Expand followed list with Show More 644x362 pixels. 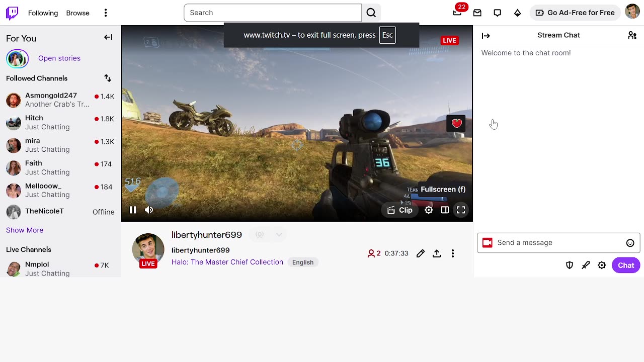[25, 230]
